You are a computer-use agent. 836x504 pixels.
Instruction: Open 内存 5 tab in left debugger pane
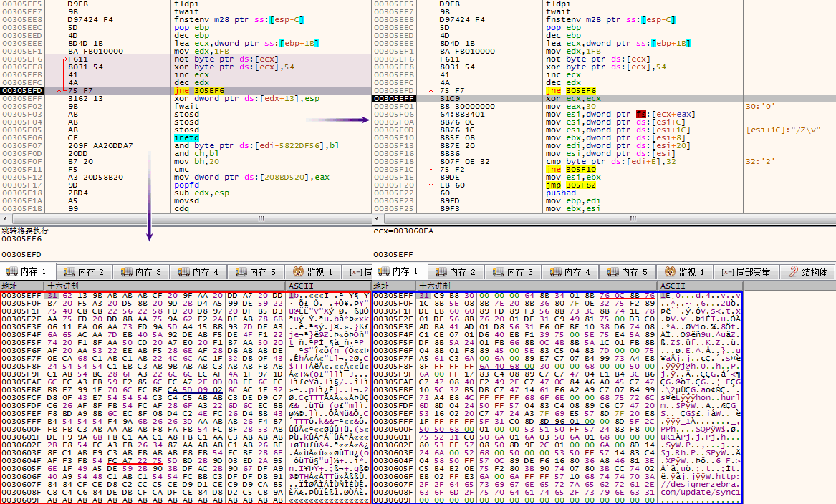click(x=256, y=272)
